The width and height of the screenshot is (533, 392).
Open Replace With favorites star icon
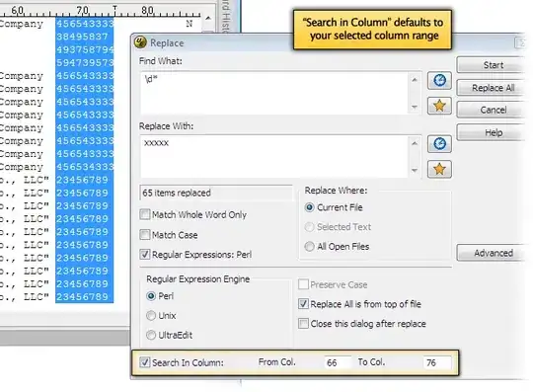pos(439,169)
